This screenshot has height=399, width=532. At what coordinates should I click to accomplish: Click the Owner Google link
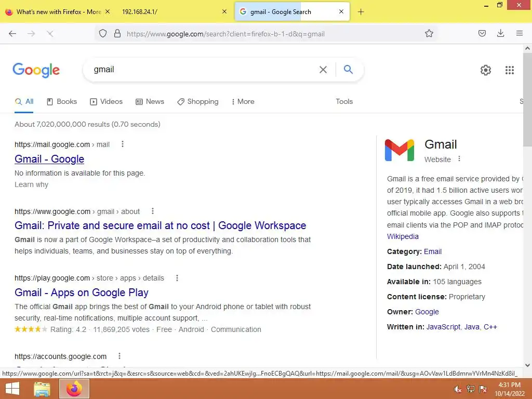pos(427,312)
